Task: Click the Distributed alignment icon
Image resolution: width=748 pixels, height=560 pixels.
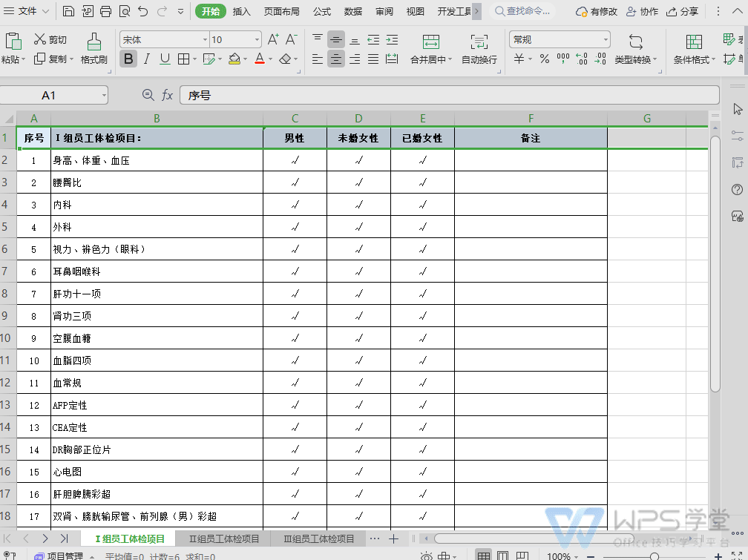Action: point(392,59)
